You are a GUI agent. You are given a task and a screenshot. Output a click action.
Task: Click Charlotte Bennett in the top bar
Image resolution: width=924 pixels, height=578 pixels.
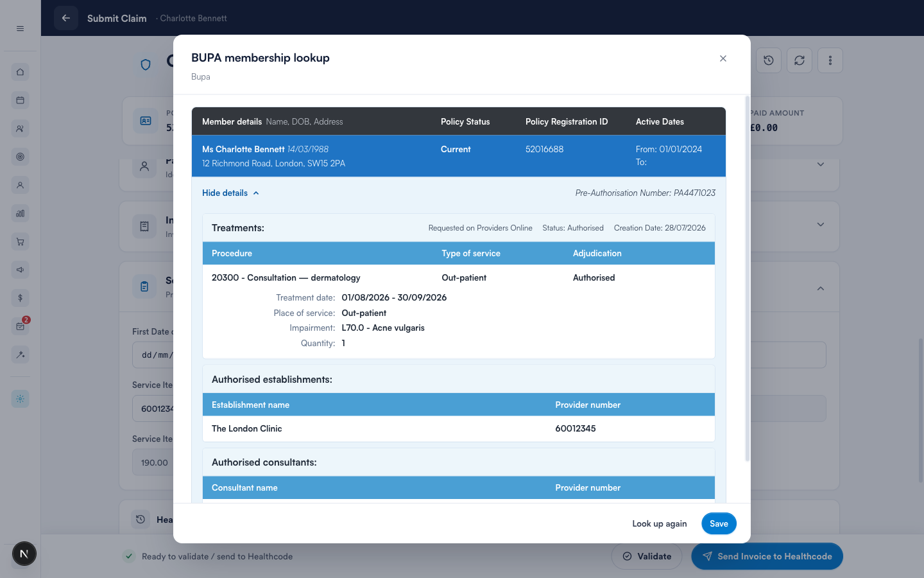point(193,18)
